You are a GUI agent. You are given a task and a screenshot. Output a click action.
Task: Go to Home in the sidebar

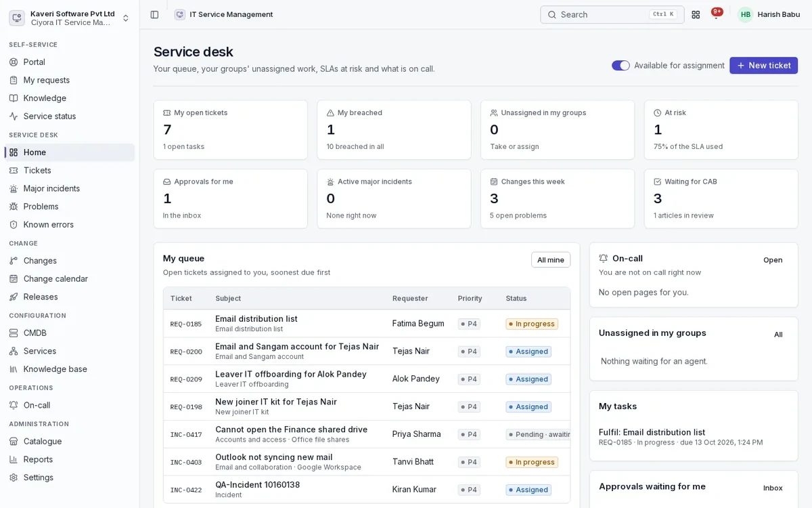(70, 152)
